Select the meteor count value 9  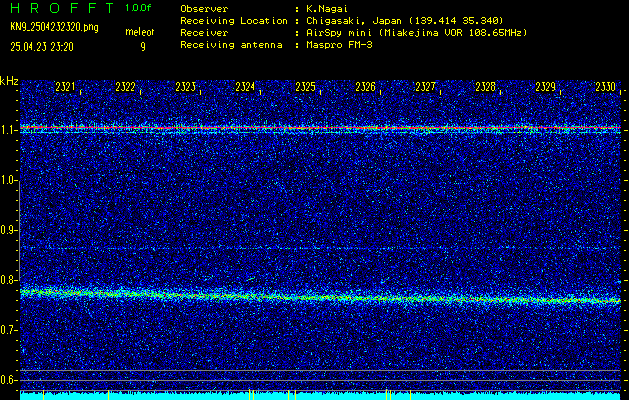143,47
